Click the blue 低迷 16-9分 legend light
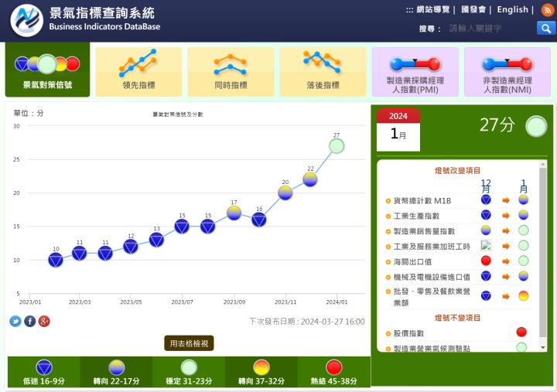The width and height of the screenshot is (557, 392). point(44,368)
